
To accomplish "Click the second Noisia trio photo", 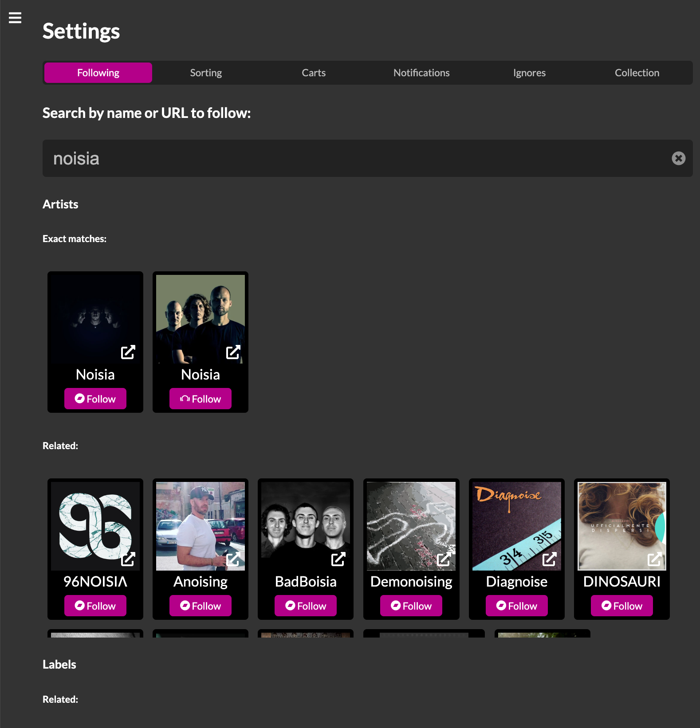I will pyautogui.click(x=201, y=319).
